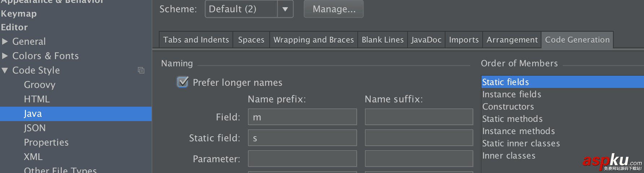Open the Wrapping and Braces tab
This screenshot has width=644, height=173.
(313, 40)
